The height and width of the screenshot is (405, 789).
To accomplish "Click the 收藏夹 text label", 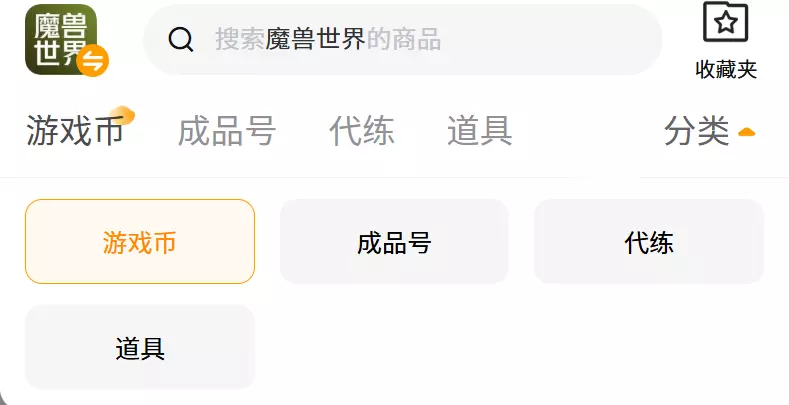I will point(726,70).
